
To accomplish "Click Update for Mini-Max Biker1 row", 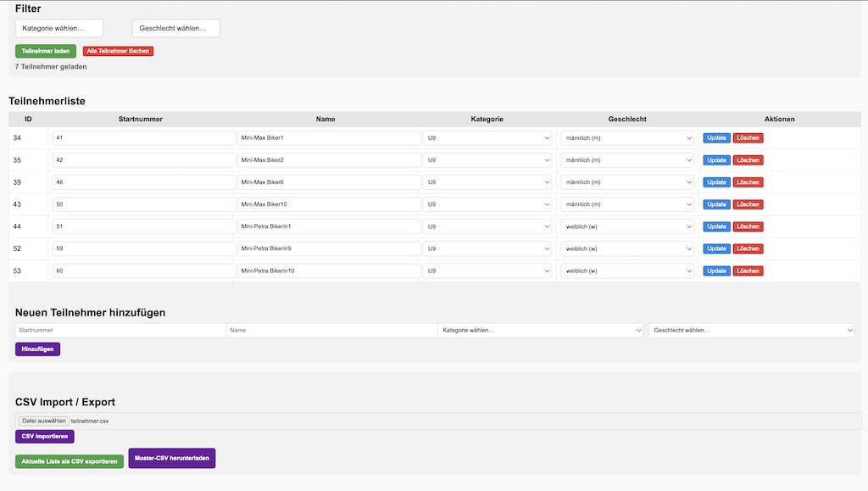I will (x=716, y=138).
